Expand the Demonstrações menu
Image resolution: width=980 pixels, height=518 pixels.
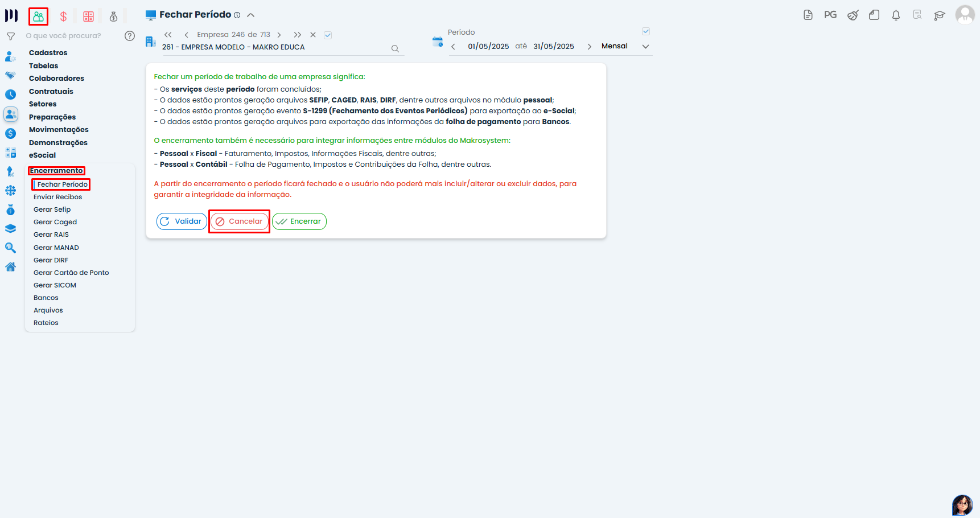(x=58, y=143)
